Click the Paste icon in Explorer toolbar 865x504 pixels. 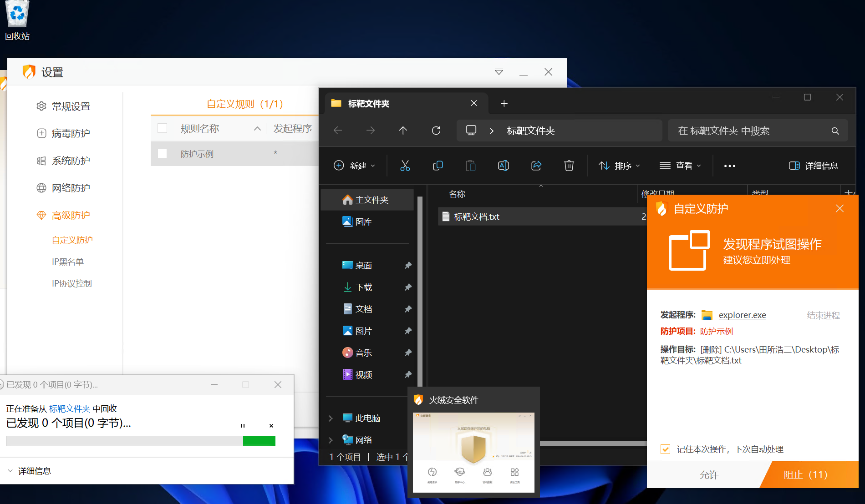(x=470, y=166)
